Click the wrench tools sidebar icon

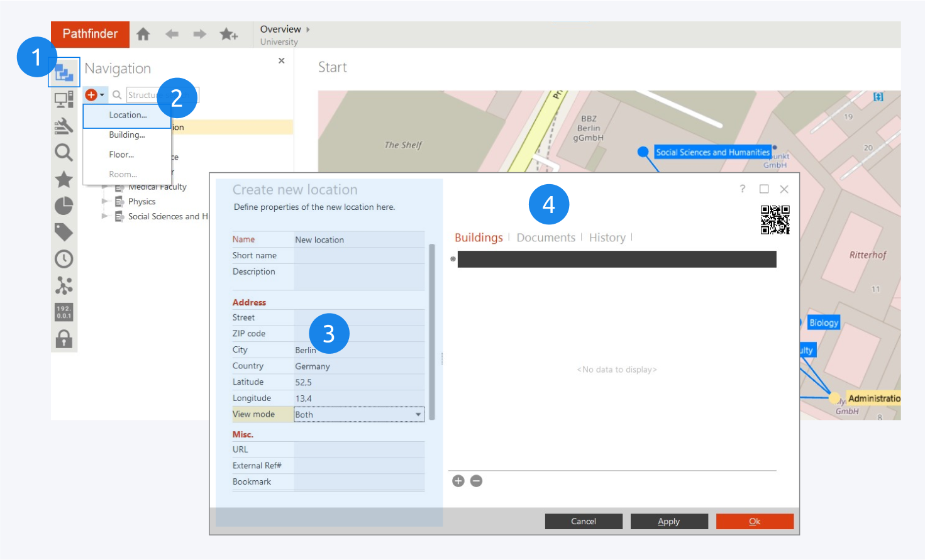coord(64,126)
